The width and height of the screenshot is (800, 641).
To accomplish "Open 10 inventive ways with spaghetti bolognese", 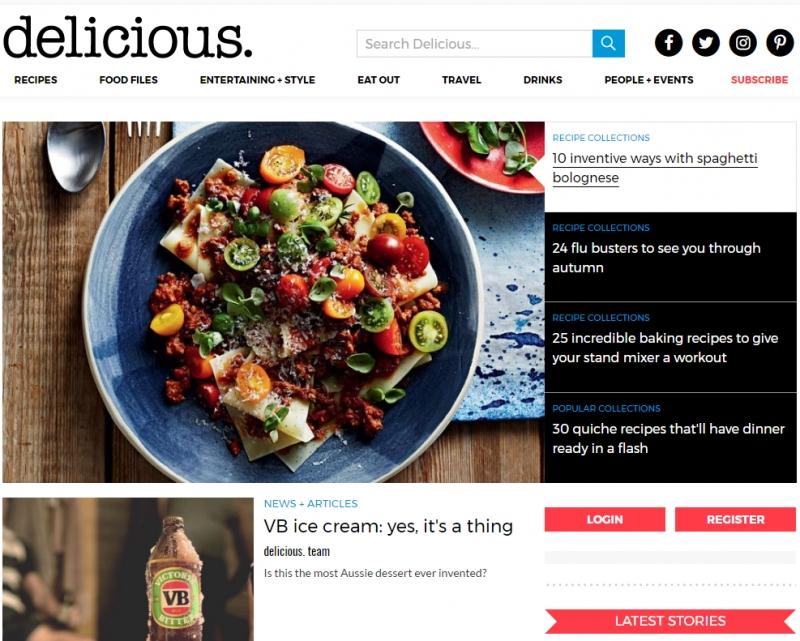I will (x=655, y=168).
